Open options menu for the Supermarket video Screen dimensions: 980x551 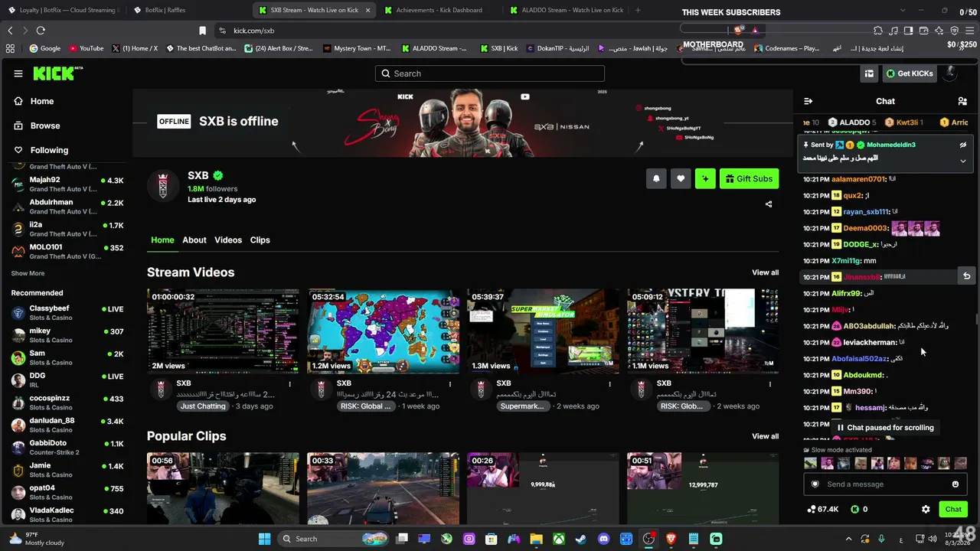[609, 383]
